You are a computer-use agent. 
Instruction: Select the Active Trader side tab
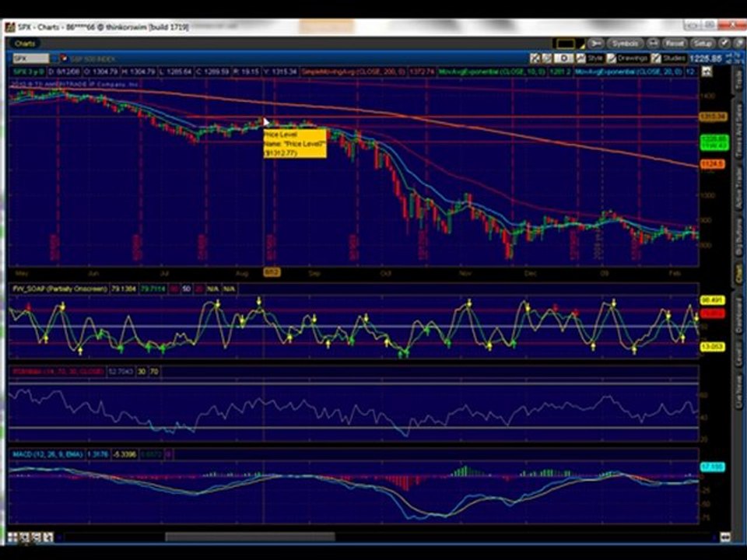click(x=739, y=187)
